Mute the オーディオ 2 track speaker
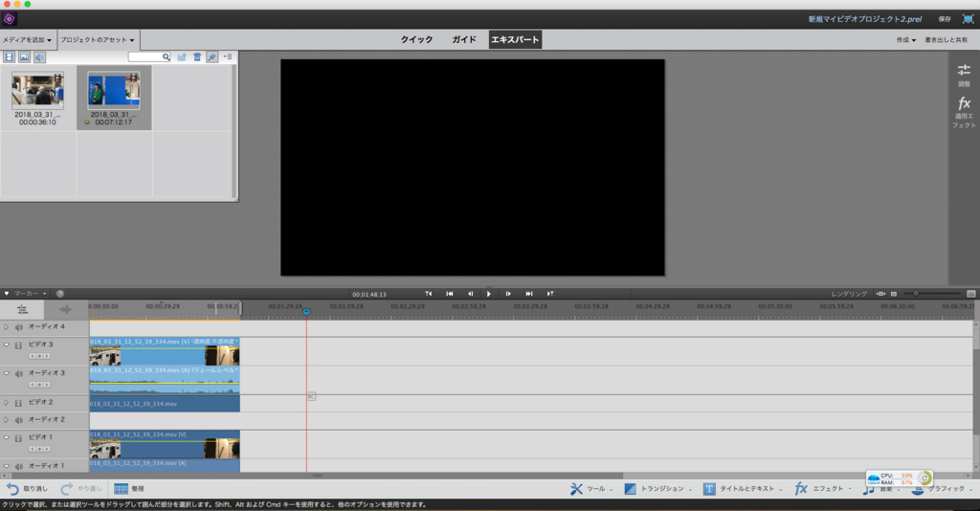The width and height of the screenshot is (980, 511). pos(19,420)
